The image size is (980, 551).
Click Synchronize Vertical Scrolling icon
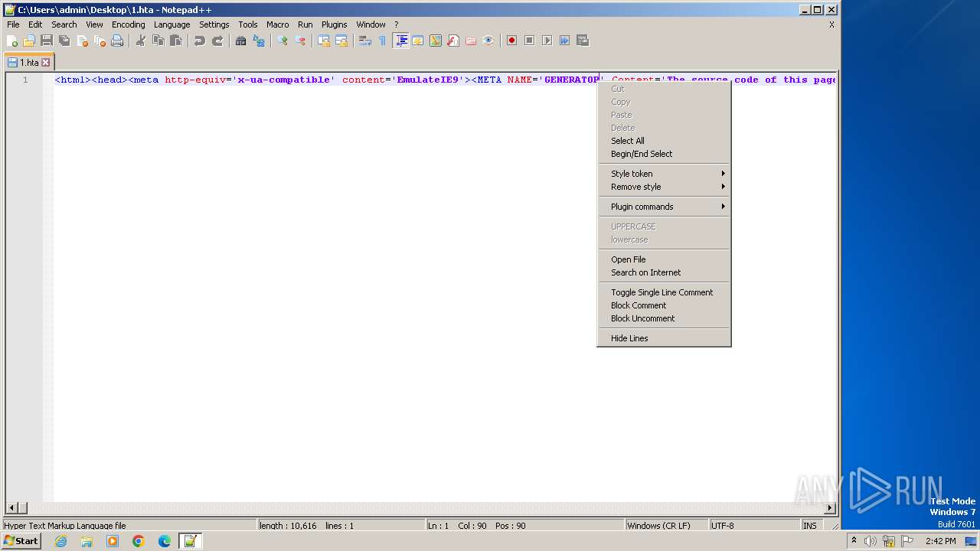click(x=324, y=41)
